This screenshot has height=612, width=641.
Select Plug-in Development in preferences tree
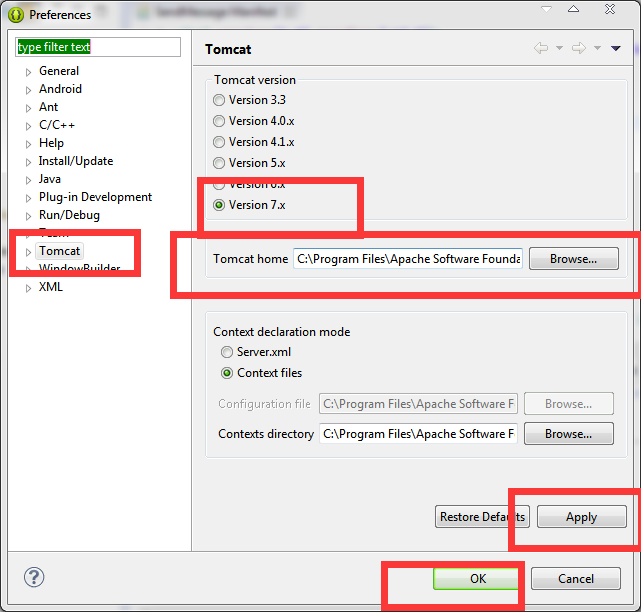coord(95,197)
